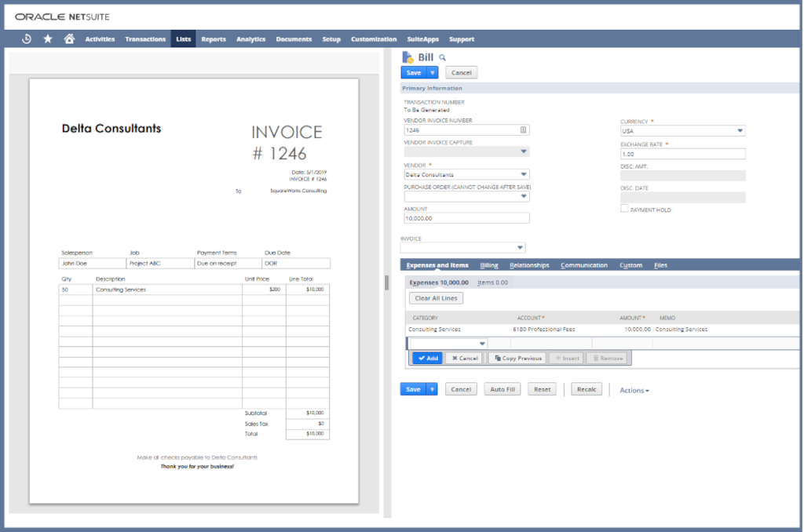Click the Clear All Lines button
The width and height of the screenshot is (804, 532).
(436, 298)
